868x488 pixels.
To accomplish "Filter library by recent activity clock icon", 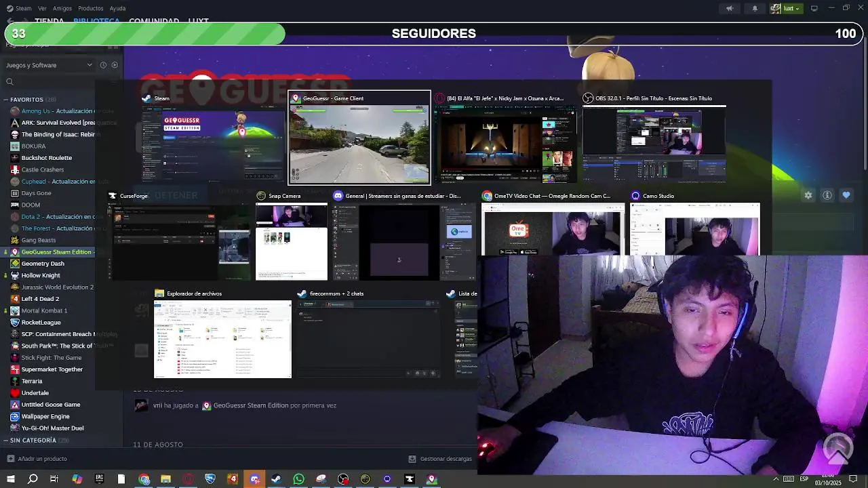I will (x=103, y=65).
